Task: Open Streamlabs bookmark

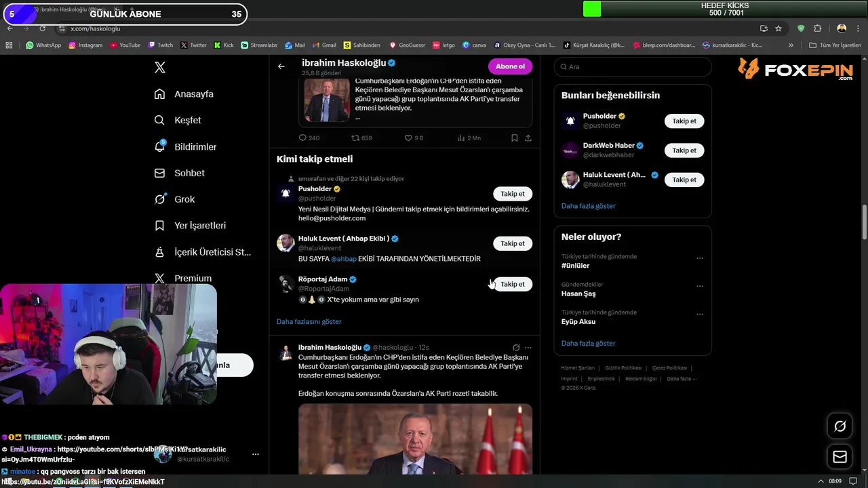Action: [x=259, y=45]
